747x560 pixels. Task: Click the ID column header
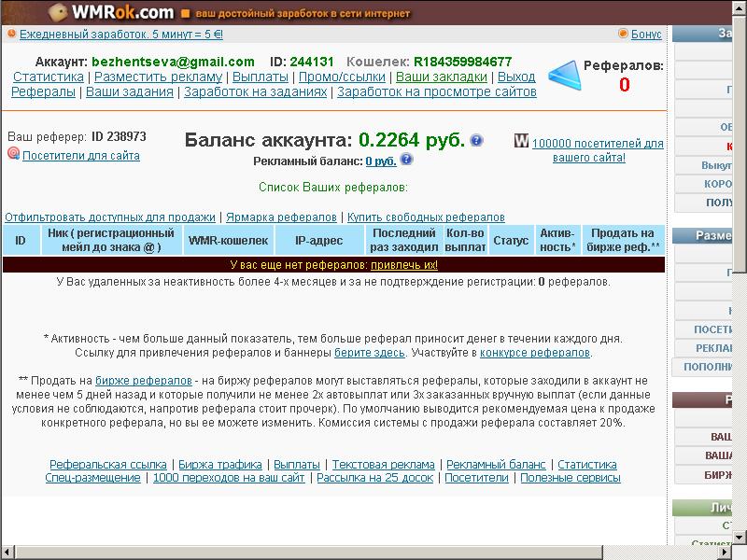[x=21, y=240]
